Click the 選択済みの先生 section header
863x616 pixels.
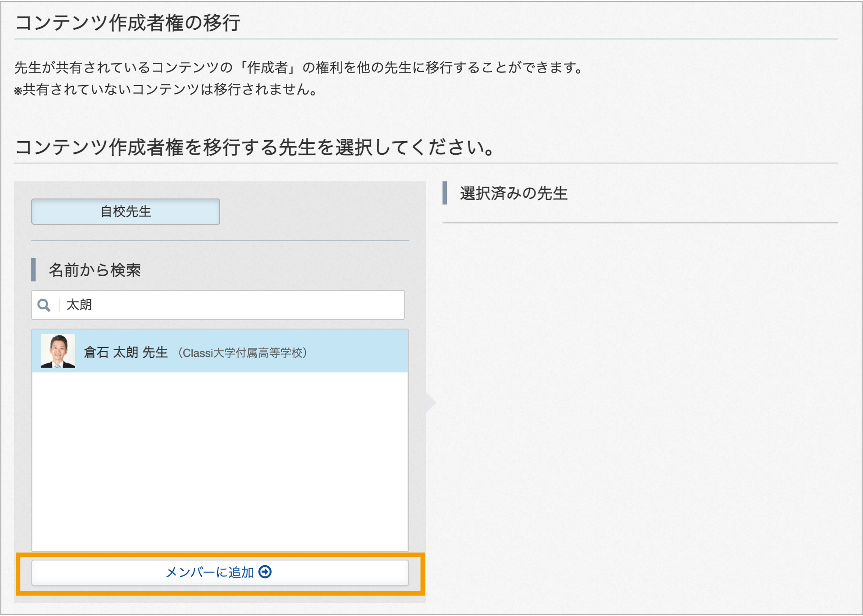[x=514, y=194]
